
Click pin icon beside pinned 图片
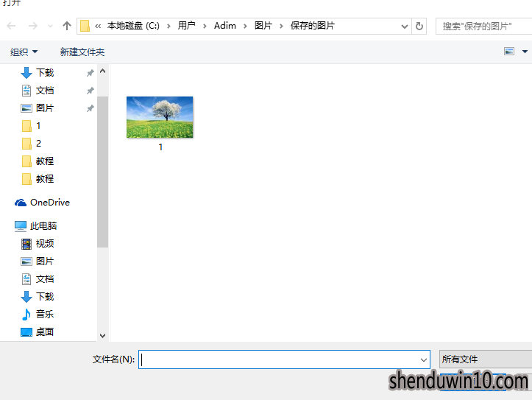coord(90,108)
